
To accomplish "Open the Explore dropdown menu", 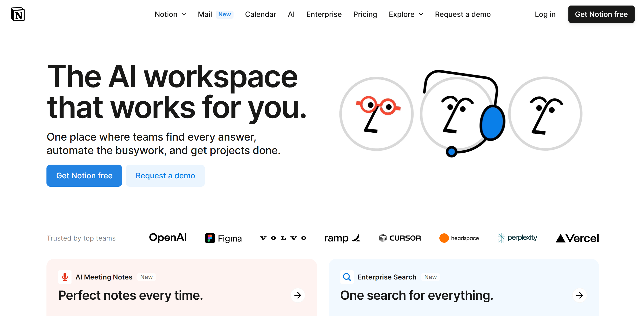I will point(405,14).
